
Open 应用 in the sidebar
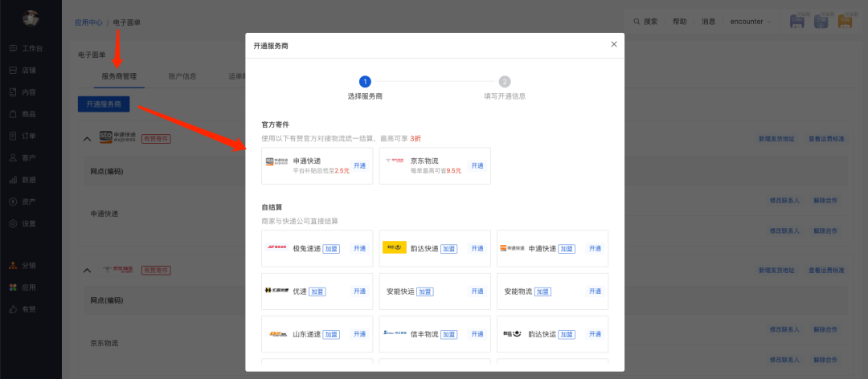pos(23,287)
